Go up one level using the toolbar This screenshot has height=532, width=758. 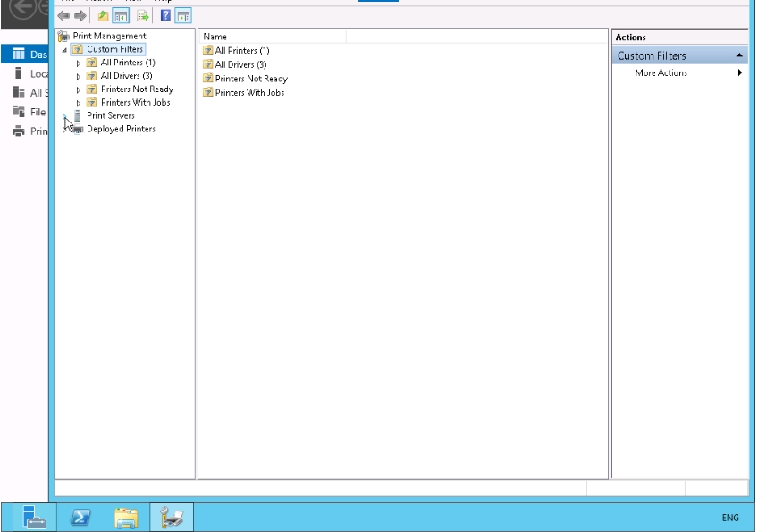click(x=103, y=16)
